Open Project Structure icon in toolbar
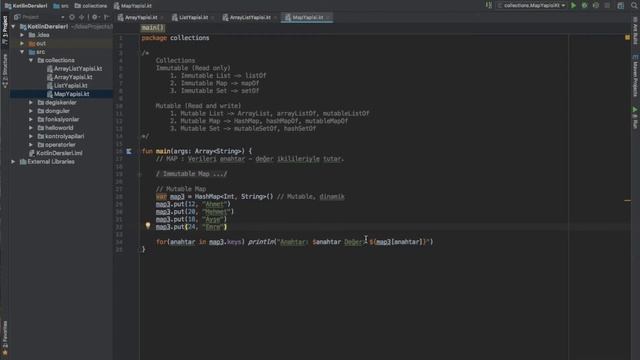 (620, 6)
